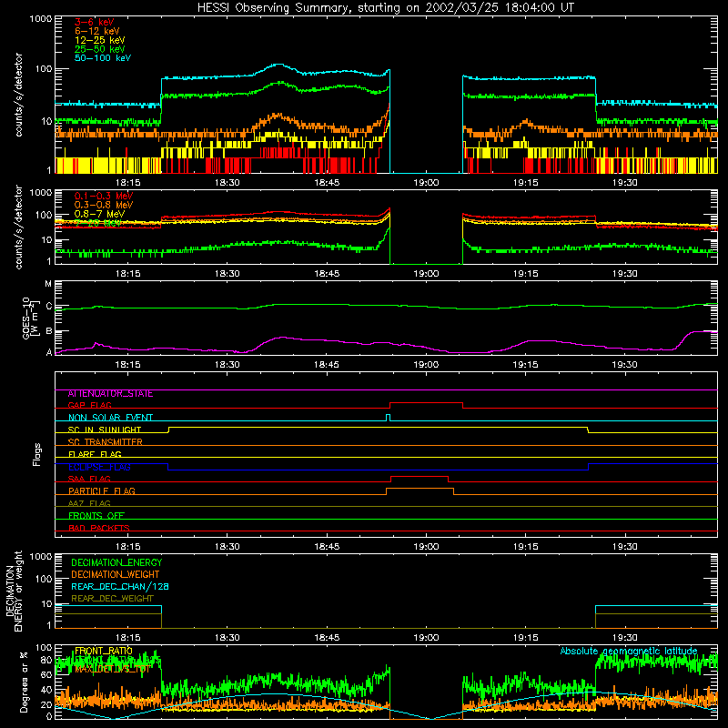Pick the 0.8-7 MeV legend label
This screenshot has width=728, height=728.
coord(99,214)
